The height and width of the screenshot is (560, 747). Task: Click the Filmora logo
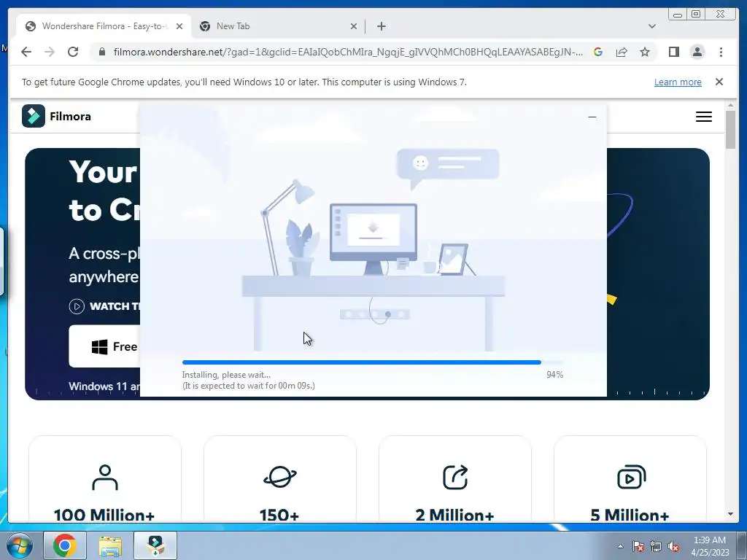pos(56,116)
